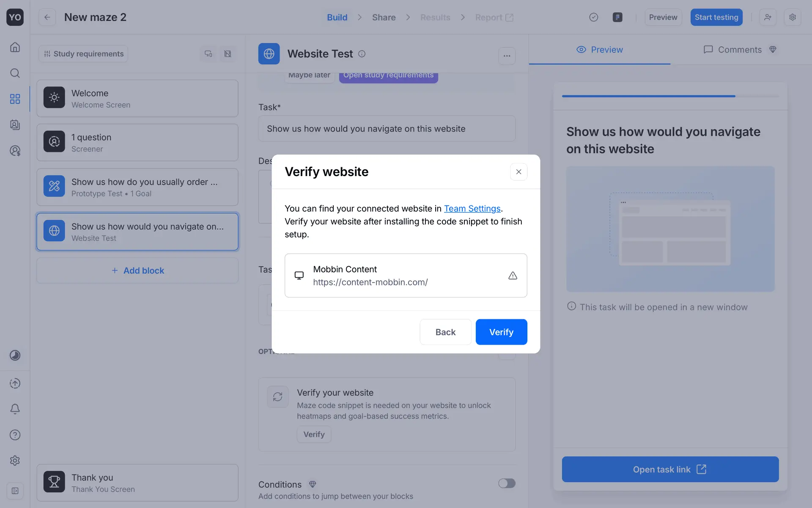This screenshot has width=812, height=508.
Task: Go to the Share step
Action: 384,17
